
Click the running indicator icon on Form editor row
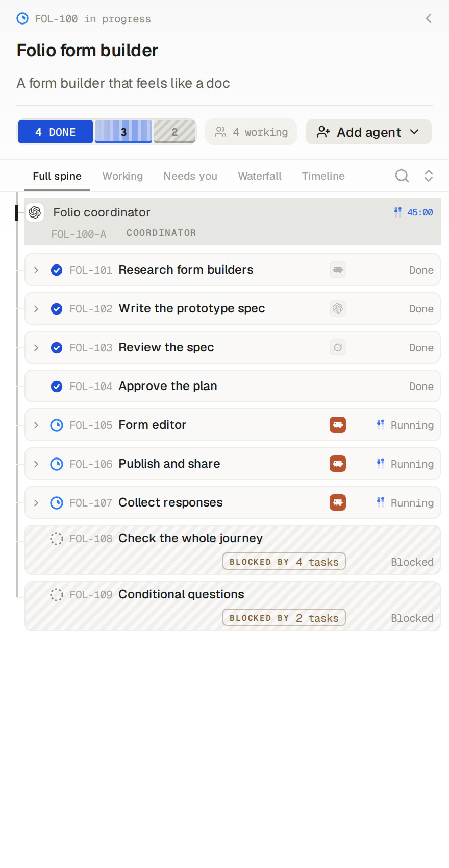pyautogui.click(x=381, y=425)
